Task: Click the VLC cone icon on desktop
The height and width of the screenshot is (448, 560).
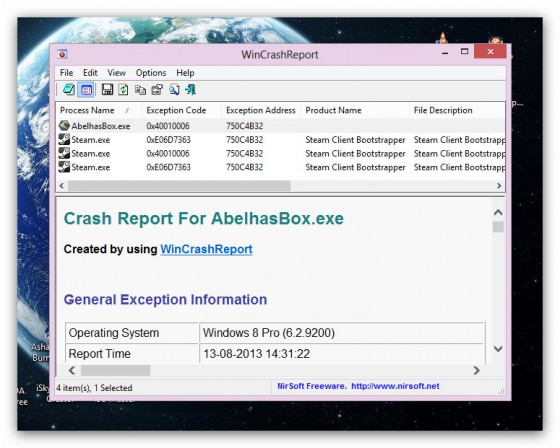Action: click(x=442, y=38)
